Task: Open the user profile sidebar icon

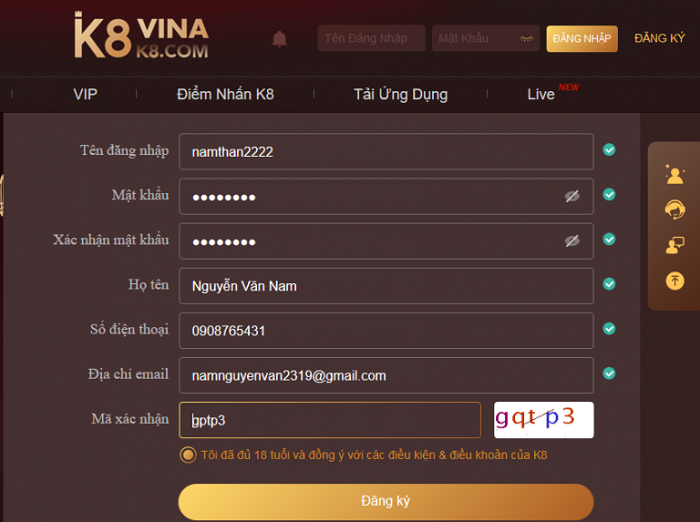Action: (675, 175)
